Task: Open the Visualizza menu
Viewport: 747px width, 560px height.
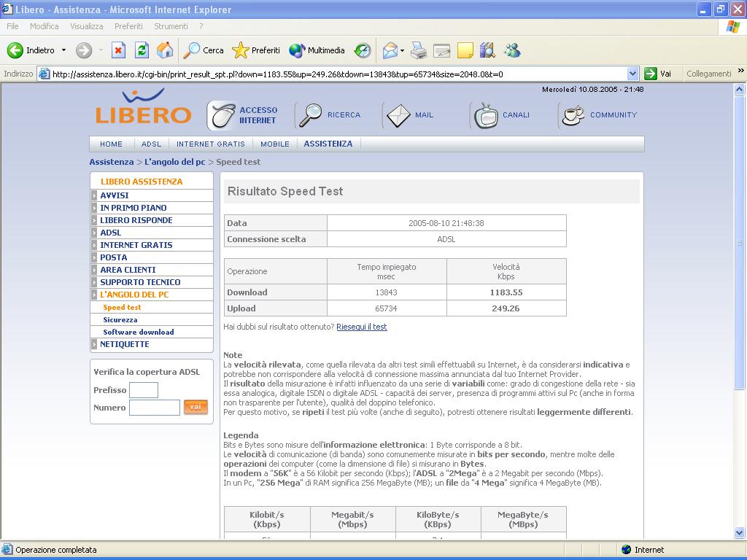Action: (87, 26)
